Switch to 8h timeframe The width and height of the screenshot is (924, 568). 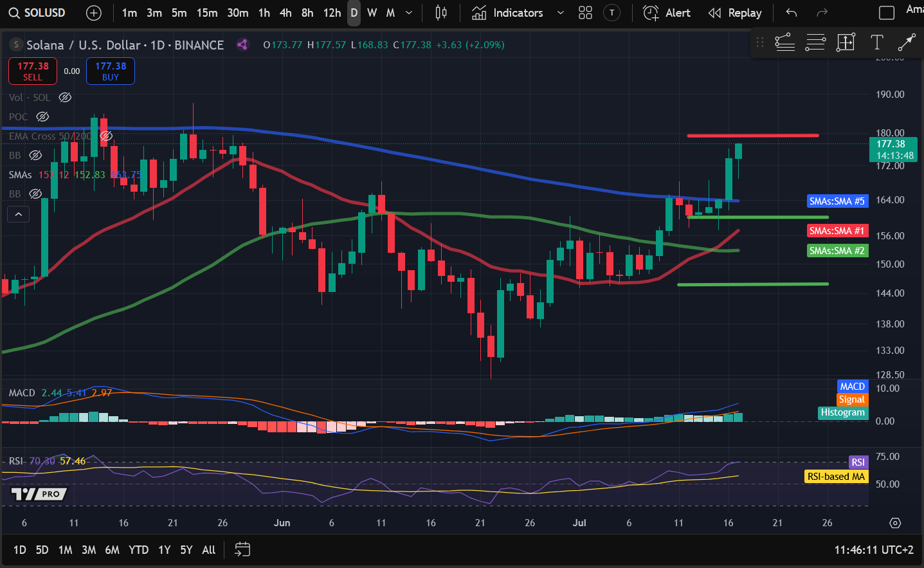[307, 13]
